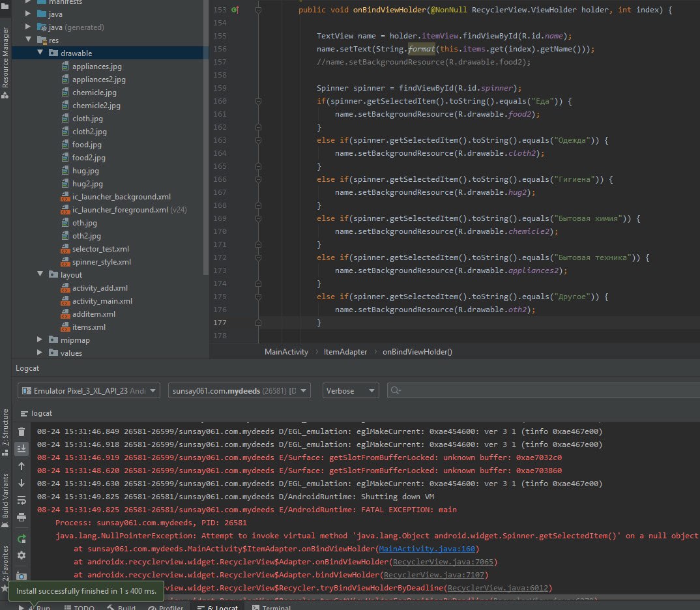This screenshot has height=610, width=700.
Task: Open logcat settings gear
Action: pos(22,555)
